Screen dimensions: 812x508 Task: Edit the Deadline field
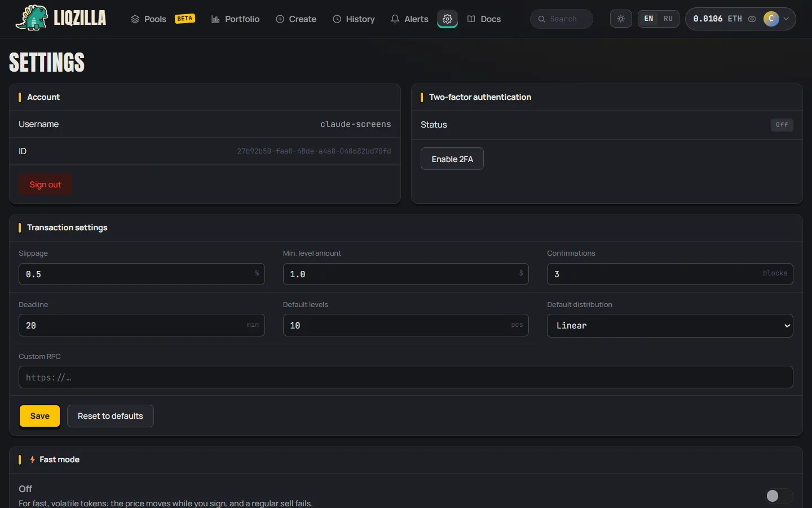point(142,325)
